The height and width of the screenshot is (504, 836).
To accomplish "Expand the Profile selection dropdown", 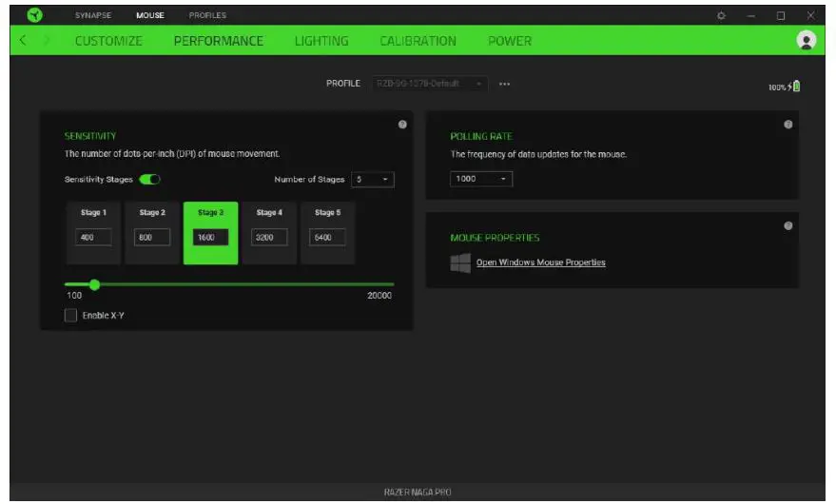I will [x=429, y=84].
